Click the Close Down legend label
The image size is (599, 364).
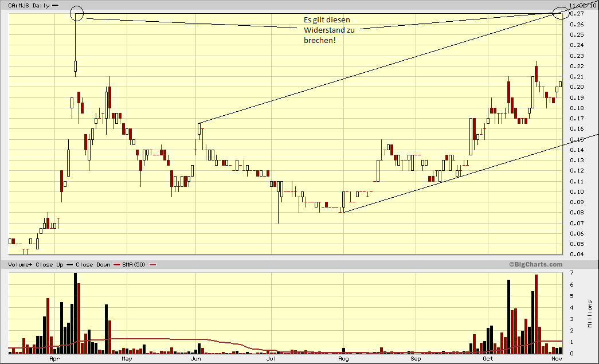click(93, 265)
